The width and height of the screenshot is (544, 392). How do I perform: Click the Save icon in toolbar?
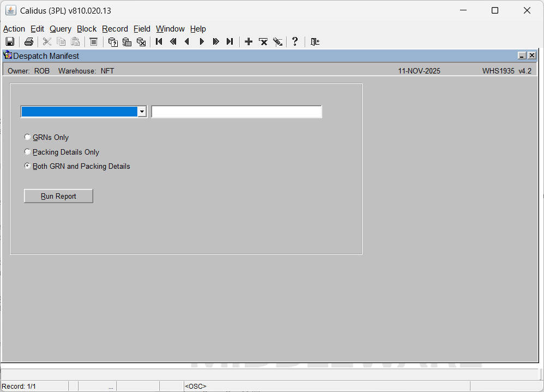[x=10, y=42]
